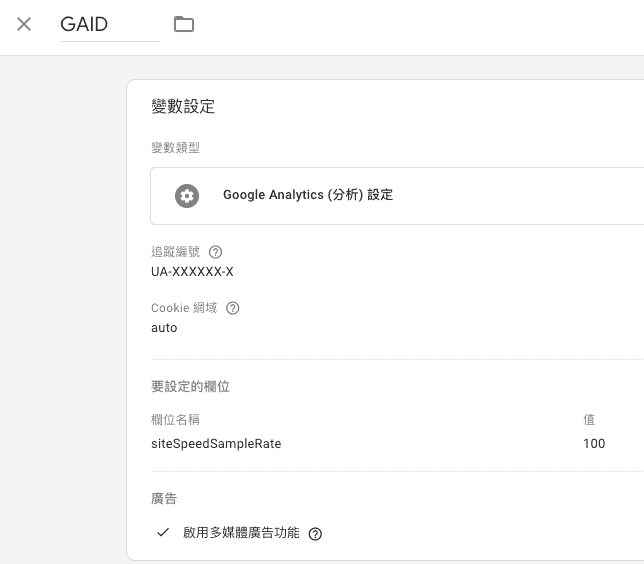
Task: Click the UA-XXXXXX-X tracking ID value
Action: click(192, 272)
